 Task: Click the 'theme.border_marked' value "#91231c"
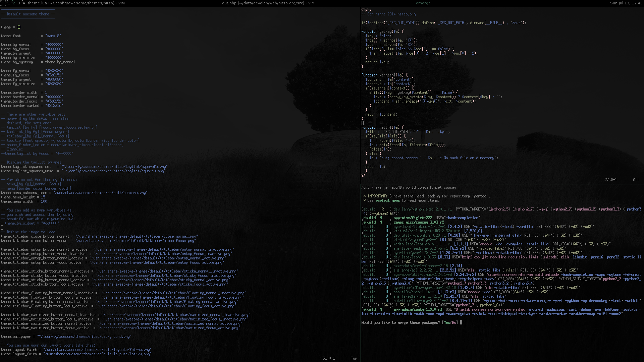tap(54, 106)
